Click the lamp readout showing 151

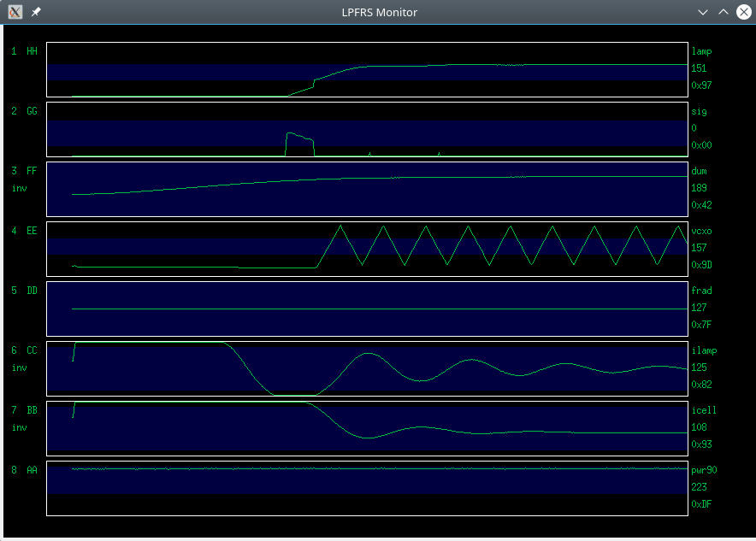[x=698, y=68]
